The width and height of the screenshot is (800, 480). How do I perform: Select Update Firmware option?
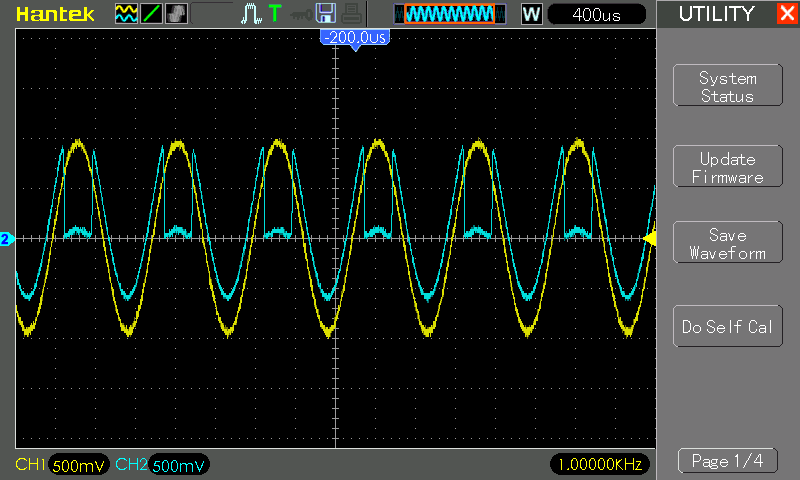coord(728,166)
